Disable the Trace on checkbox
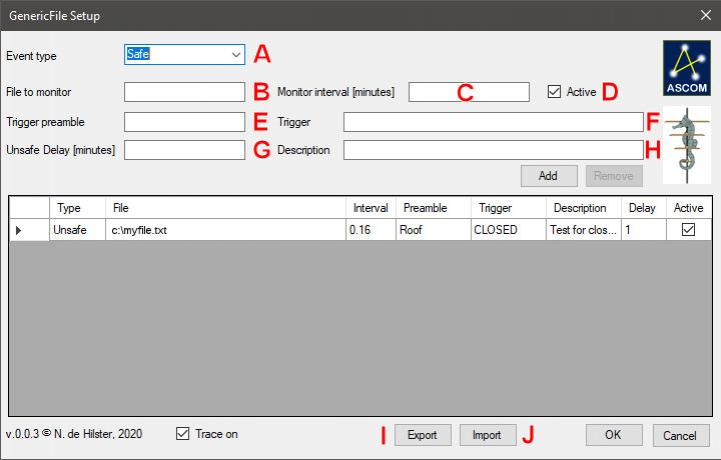 (182, 434)
